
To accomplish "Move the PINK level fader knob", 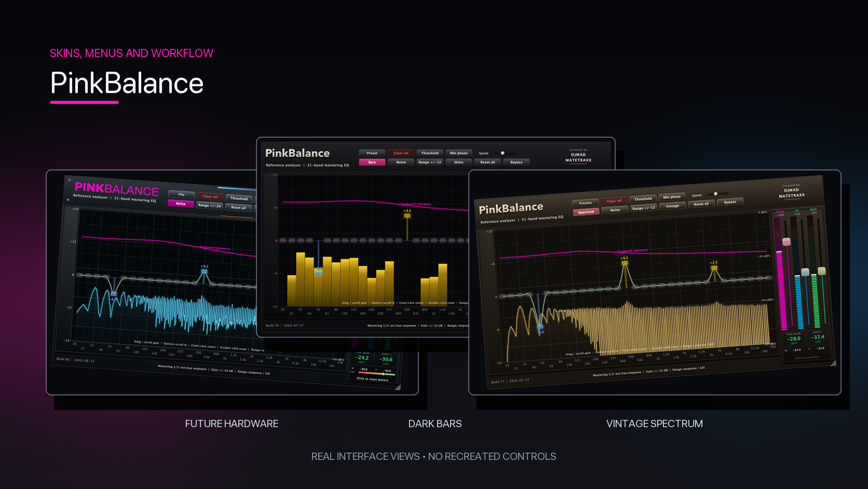I will (x=786, y=242).
